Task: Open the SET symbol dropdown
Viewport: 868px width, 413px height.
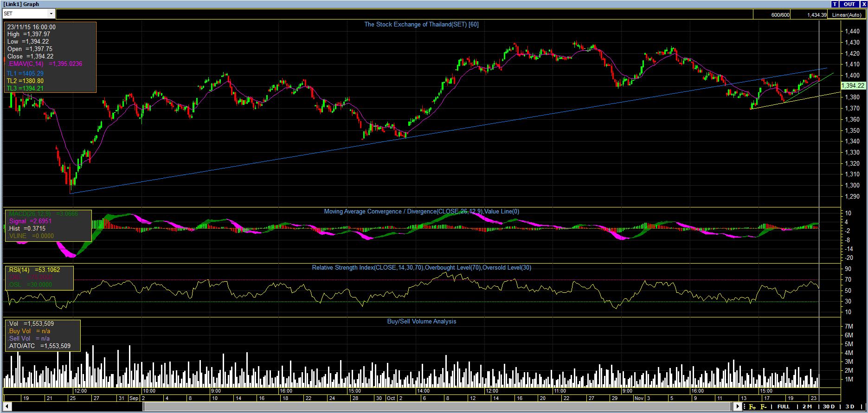Action: [x=51, y=14]
